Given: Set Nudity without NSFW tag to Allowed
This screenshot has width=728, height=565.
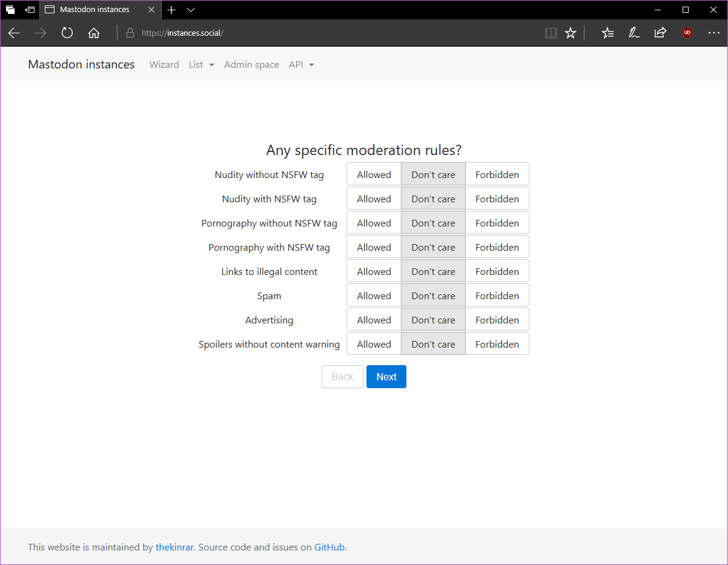Looking at the screenshot, I should pyautogui.click(x=374, y=174).
